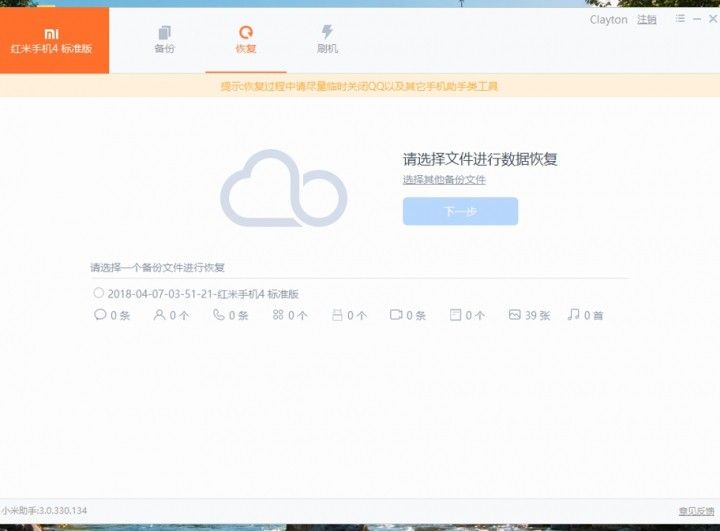
Task: Click the messages bubble icon
Action: pos(100,315)
